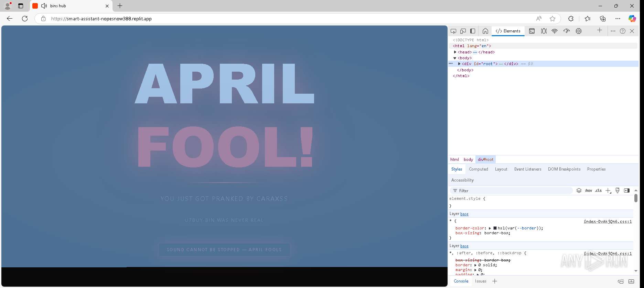The height and width of the screenshot is (288, 644).
Task: Open the Properties tab
Action: [x=597, y=169]
